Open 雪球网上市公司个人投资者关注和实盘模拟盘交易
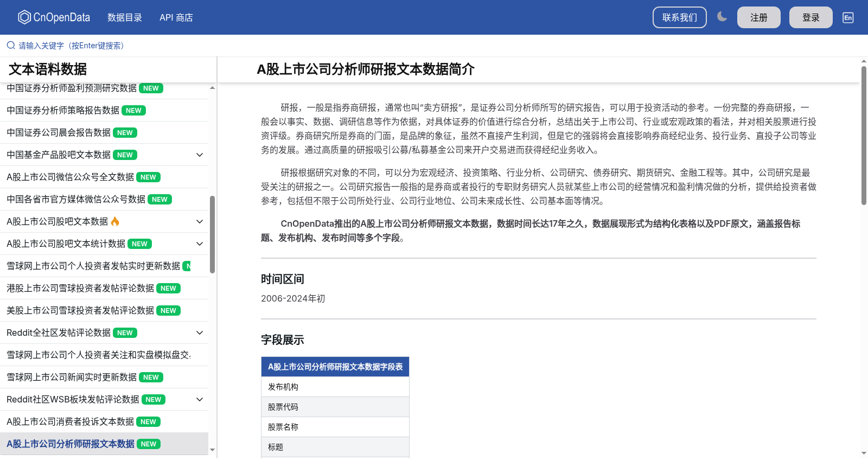 click(99, 355)
